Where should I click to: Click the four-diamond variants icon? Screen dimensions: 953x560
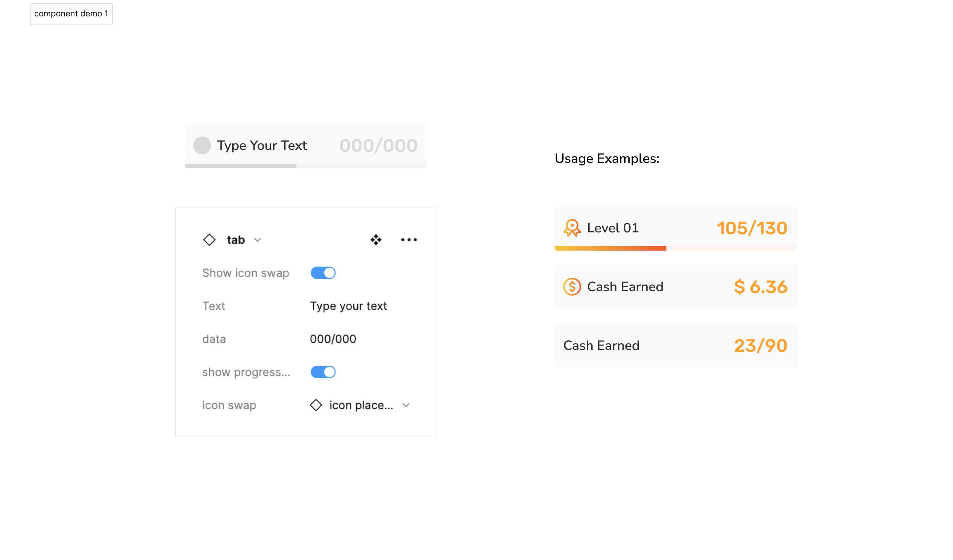pyautogui.click(x=376, y=239)
